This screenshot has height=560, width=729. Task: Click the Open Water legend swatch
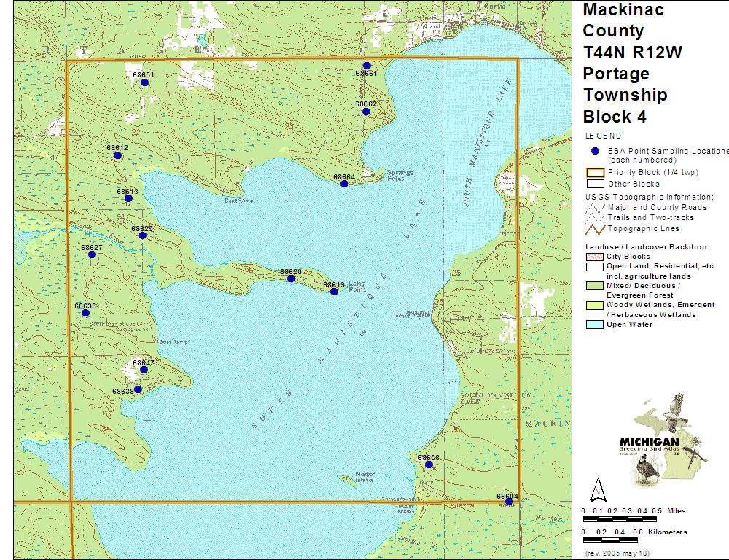pyautogui.click(x=594, y=324)
